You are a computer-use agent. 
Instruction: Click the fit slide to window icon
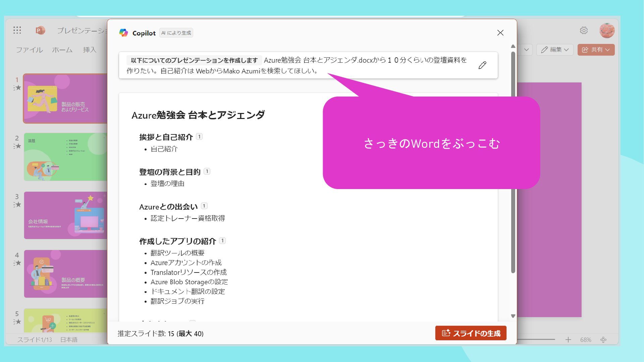[603, 340]
